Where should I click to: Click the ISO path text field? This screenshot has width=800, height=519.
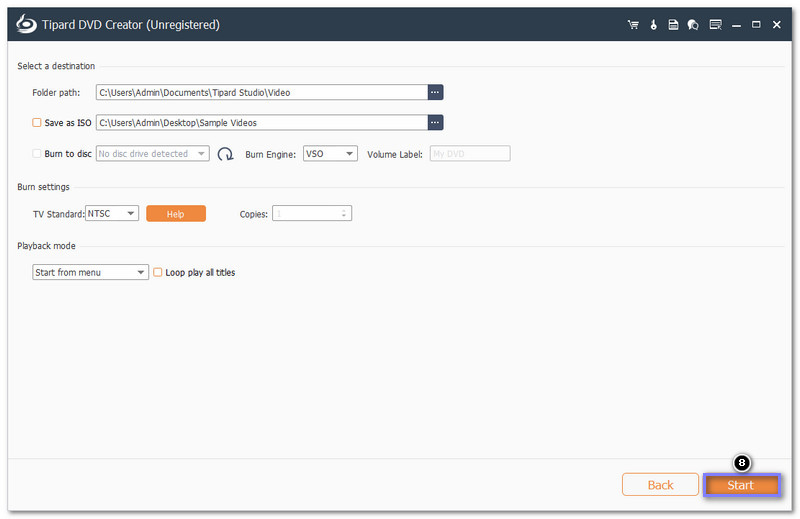(x=262, y=122)
